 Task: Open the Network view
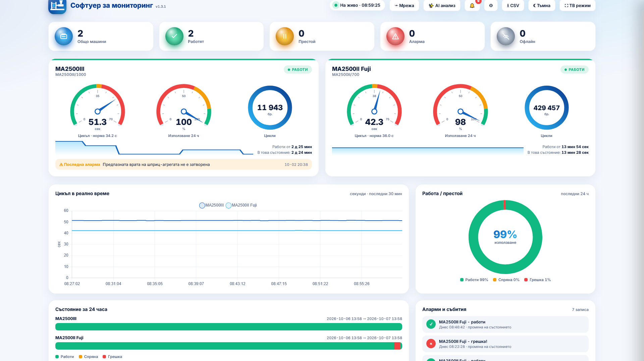point(404,6)
